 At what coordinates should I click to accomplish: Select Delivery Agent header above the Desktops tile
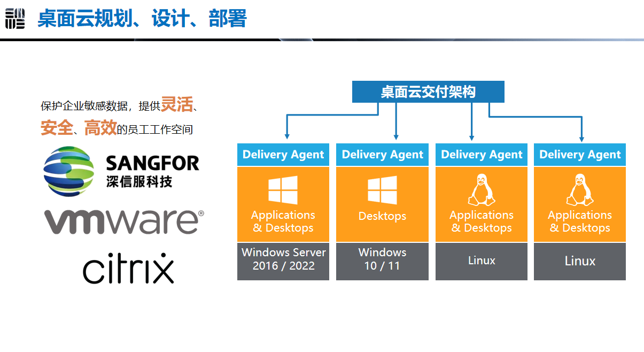pyautogui.click(x=382, y=155)
